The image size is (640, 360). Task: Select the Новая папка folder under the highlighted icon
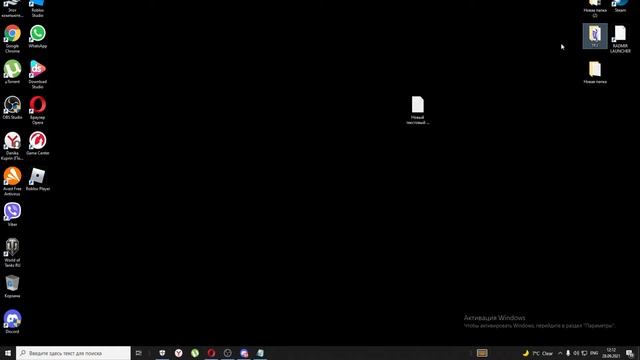595,72
